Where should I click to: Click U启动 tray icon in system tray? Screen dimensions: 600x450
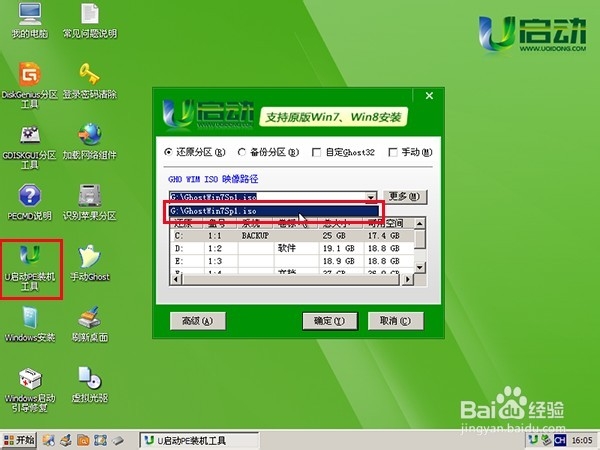533,440
